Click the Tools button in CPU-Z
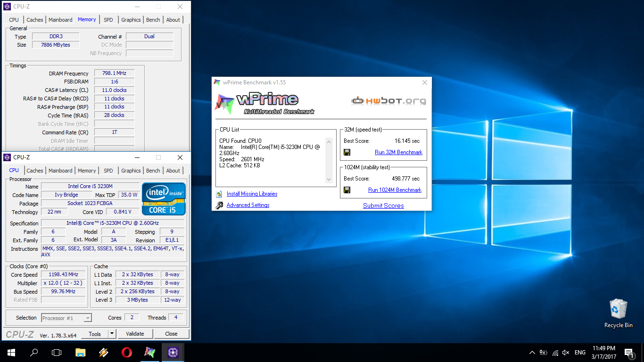Viewport: 644px width, 362px height. 95,334
